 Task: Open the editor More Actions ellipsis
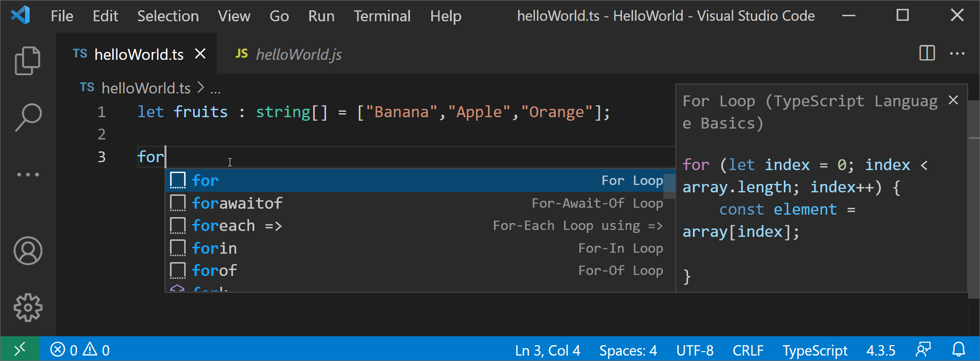[957, 53]
